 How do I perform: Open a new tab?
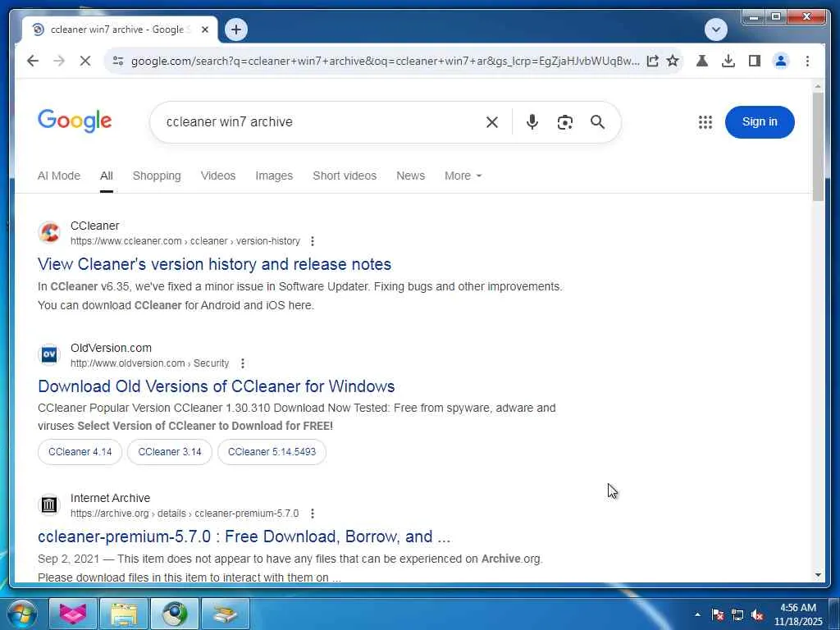tap(236, 30)
